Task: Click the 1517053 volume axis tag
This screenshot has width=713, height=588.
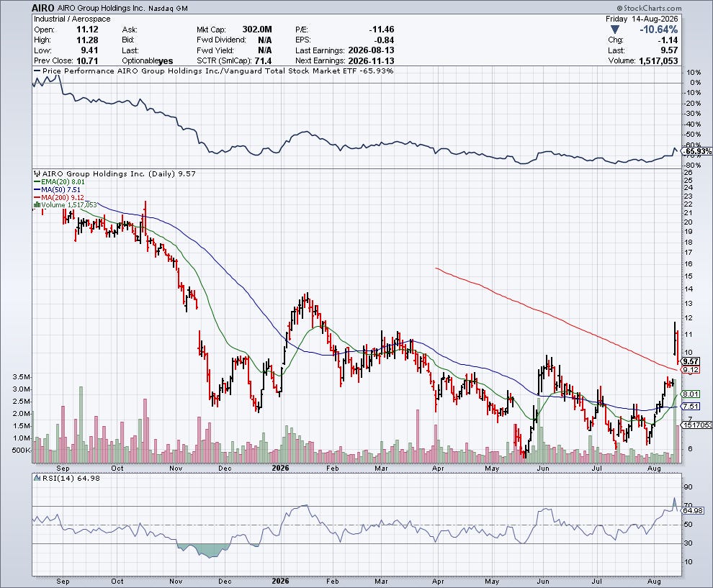Action: tap(696, 425)
